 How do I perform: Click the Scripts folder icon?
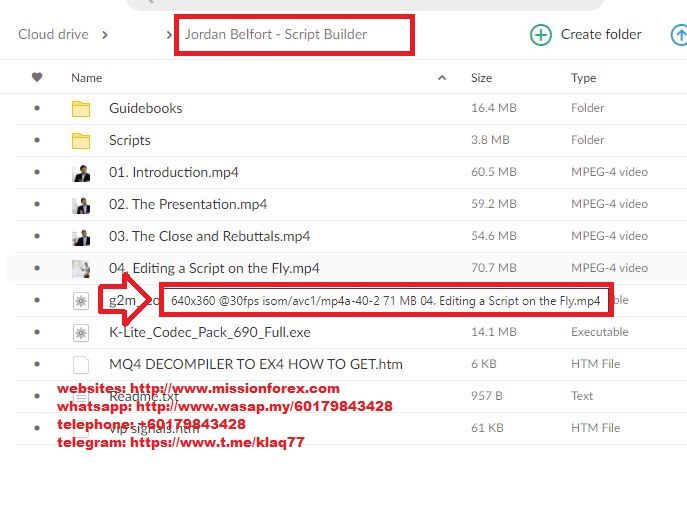tap(81, 141)
